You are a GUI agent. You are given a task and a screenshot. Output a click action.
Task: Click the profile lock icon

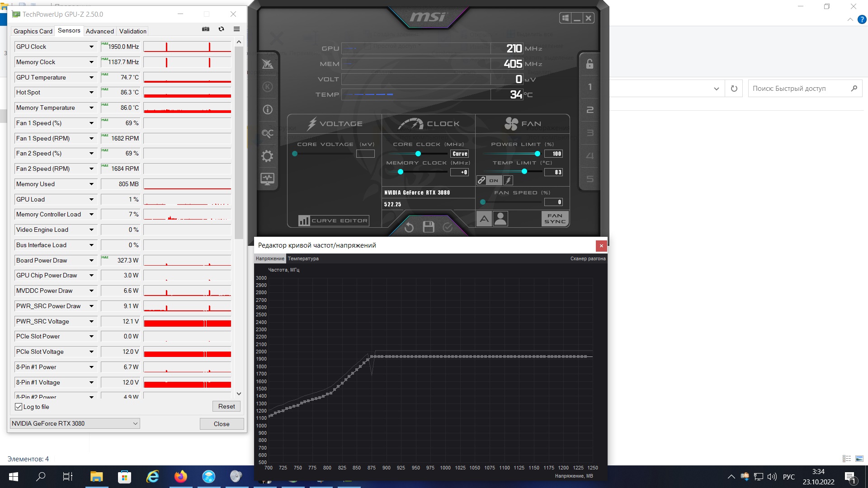(590, 64)
